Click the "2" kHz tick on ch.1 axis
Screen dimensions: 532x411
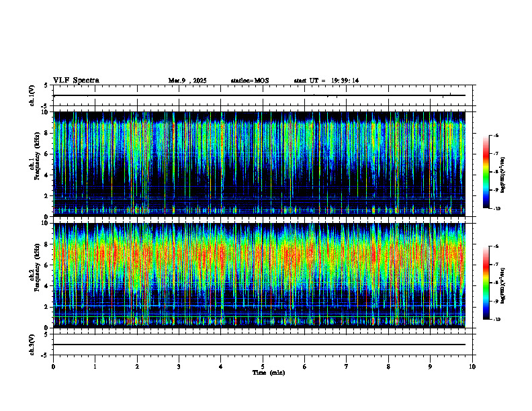coord(47,196)
